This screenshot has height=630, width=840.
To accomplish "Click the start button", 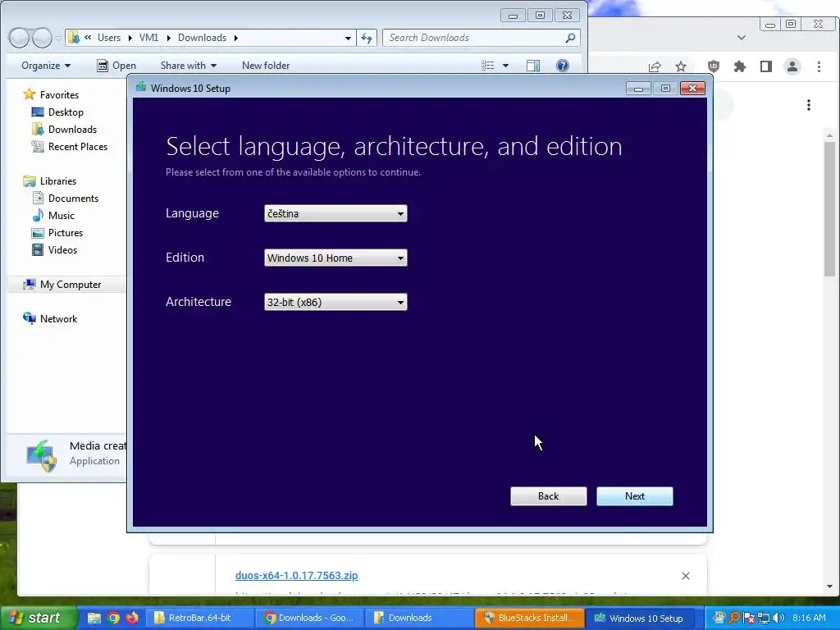I will 38,618.
